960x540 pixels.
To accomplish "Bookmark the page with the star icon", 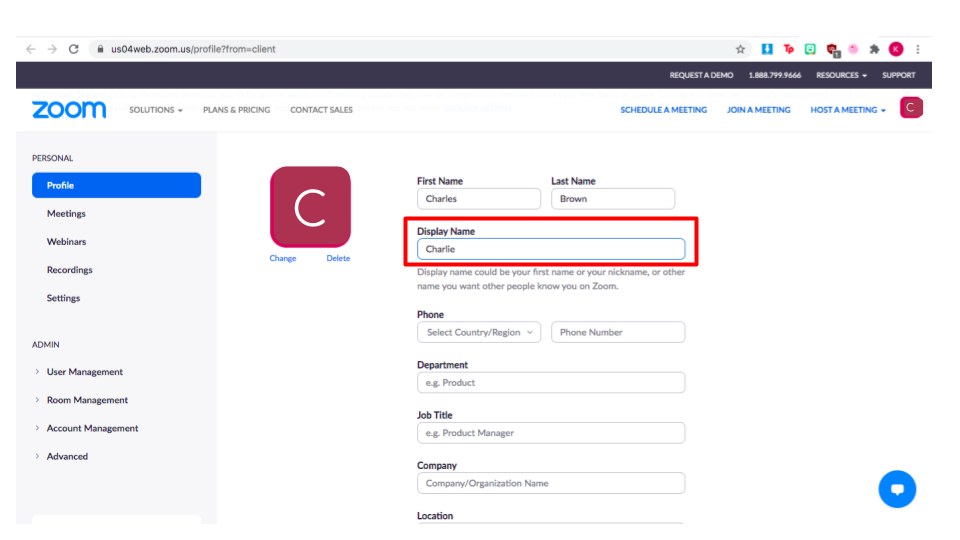I will [x=740, y=49].
